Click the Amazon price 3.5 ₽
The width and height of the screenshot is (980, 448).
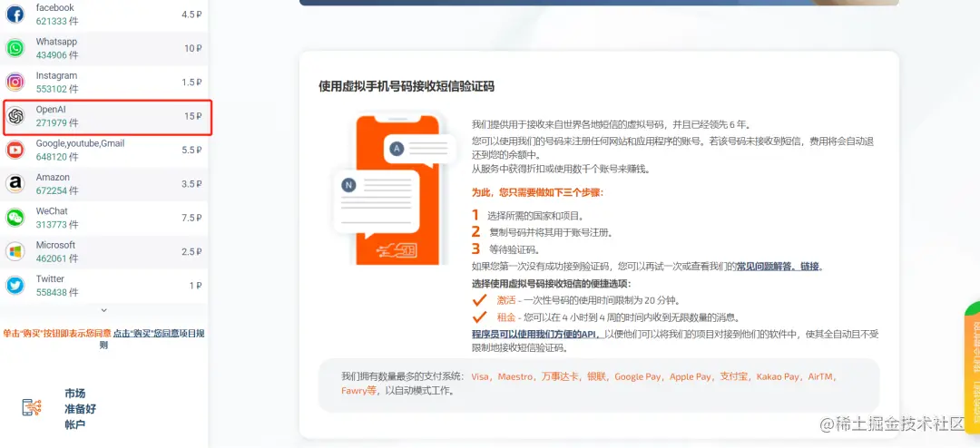(x=191, y=184)
